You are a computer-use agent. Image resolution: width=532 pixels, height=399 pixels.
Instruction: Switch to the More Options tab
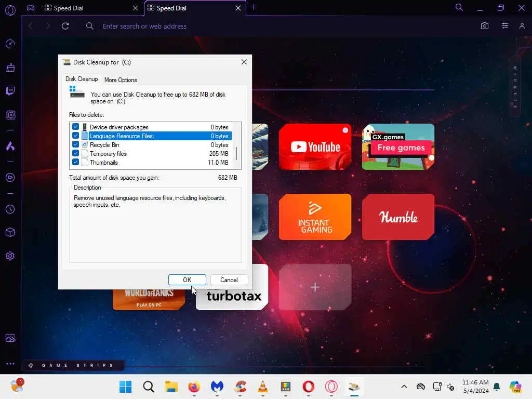click(x=121, y=79)
